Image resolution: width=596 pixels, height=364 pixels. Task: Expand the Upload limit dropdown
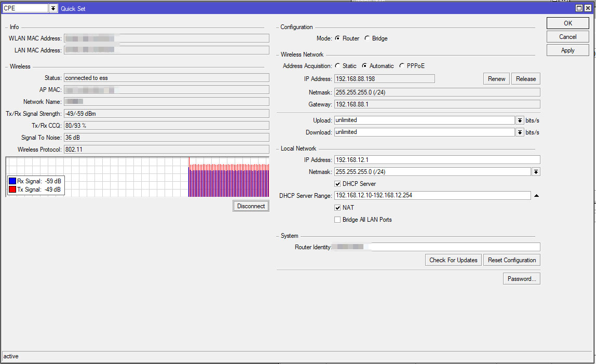520,120
